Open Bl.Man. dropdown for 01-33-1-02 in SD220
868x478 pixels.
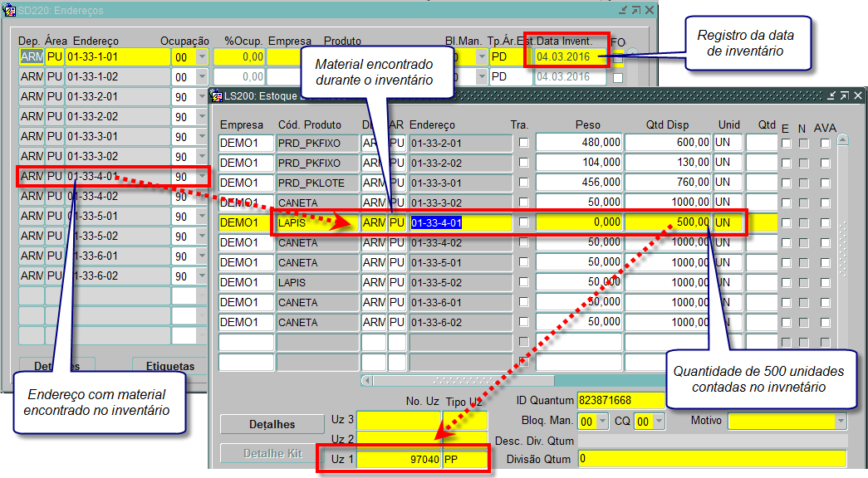tap(482, 77)
